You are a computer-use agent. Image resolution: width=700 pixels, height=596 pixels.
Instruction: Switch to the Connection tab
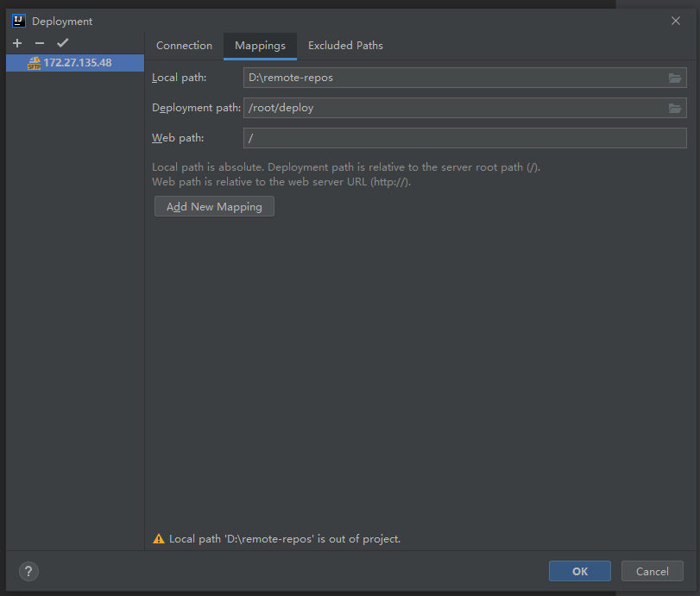tap(184, 46)
